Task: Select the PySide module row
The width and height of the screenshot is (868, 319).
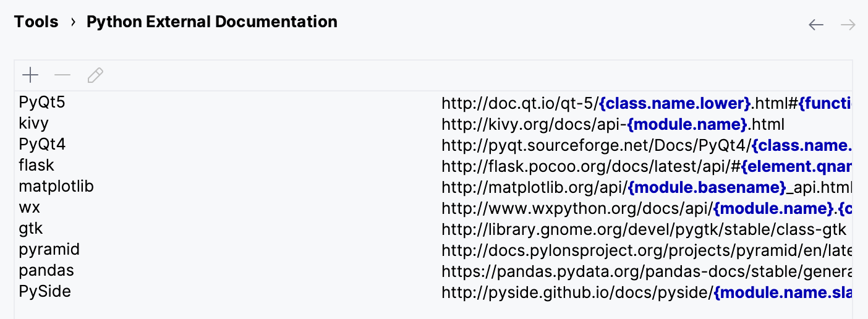Action: click(x=433, y=292)
